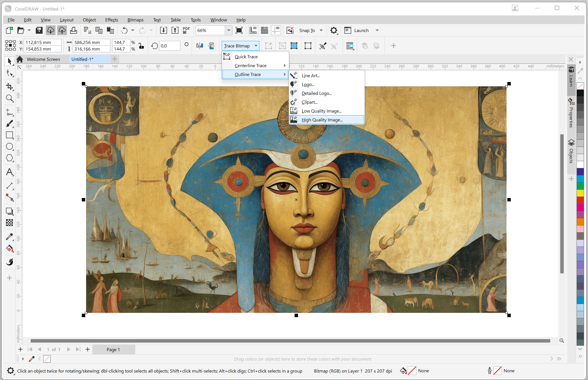This screenshot has width=588, height=380.
Task: Choose High Quality Image trace option
Action: coord(322,120)
